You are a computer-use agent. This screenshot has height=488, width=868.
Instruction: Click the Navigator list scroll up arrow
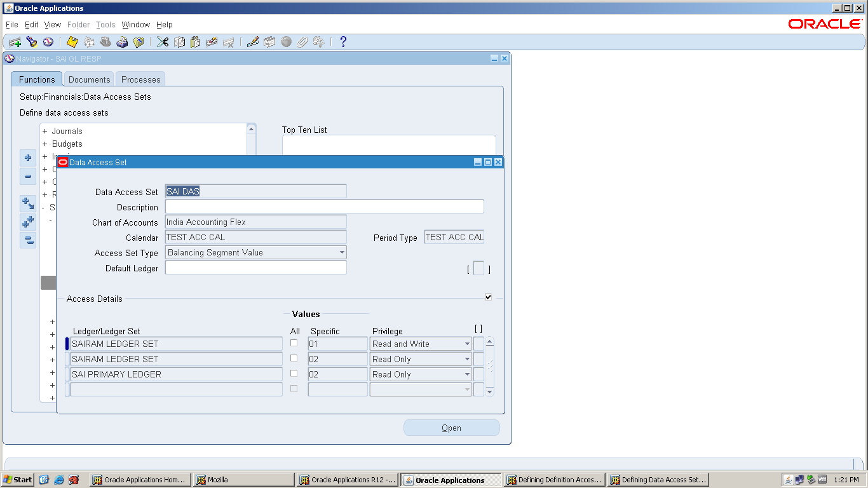pyautogui.click(x=251, y=129)
